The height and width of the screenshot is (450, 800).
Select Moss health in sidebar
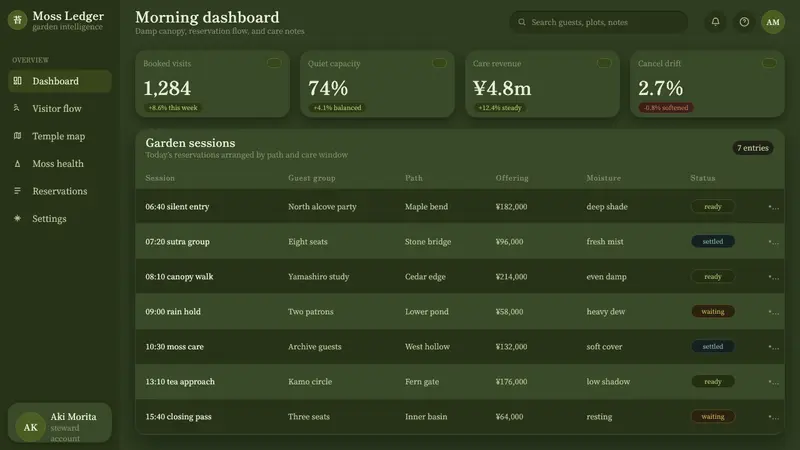pyautogui.click(x=60, y=164)
